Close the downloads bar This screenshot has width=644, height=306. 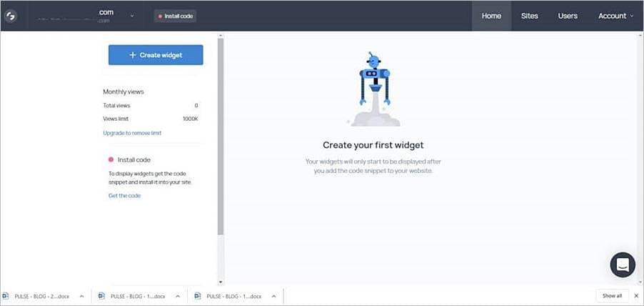coord(636,296)
